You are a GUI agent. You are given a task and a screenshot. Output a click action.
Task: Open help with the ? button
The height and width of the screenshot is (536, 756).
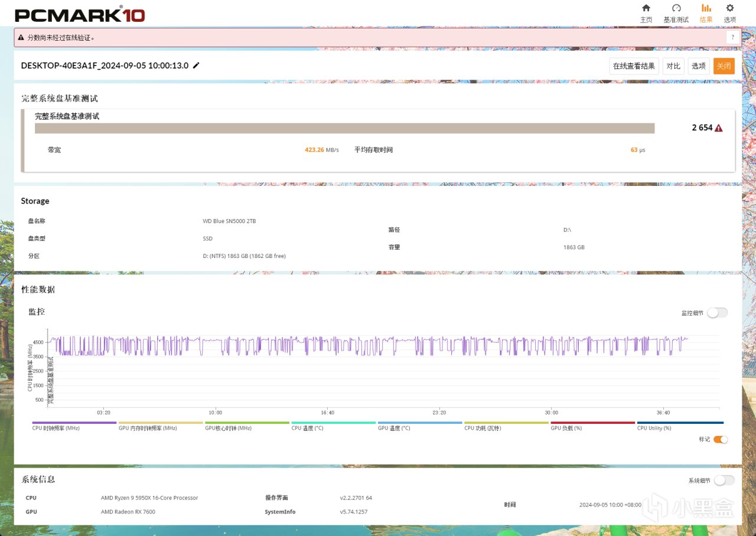click(732, 37)
